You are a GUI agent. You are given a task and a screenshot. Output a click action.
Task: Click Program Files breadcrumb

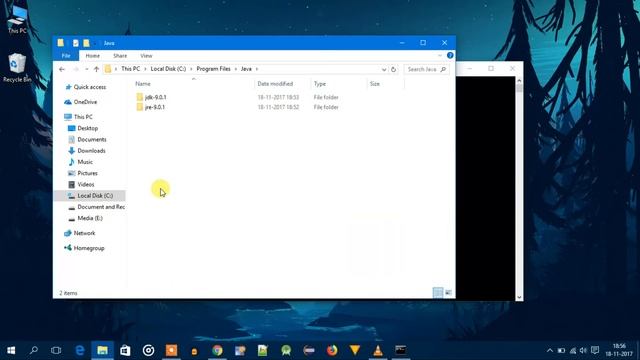[x=213, y=69]
